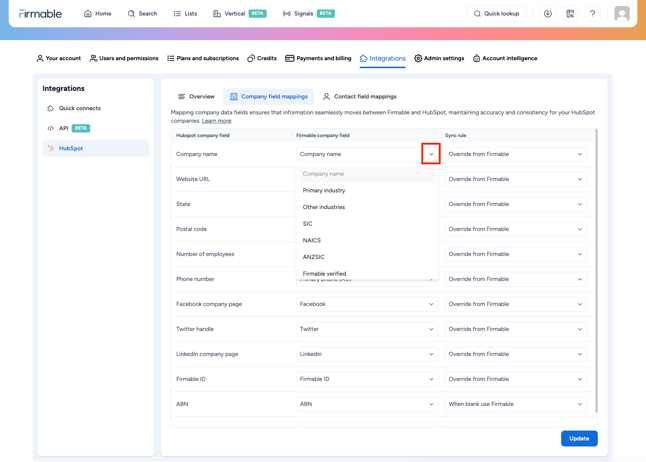Open sync rule dropdown for Facebook company page

516,304
